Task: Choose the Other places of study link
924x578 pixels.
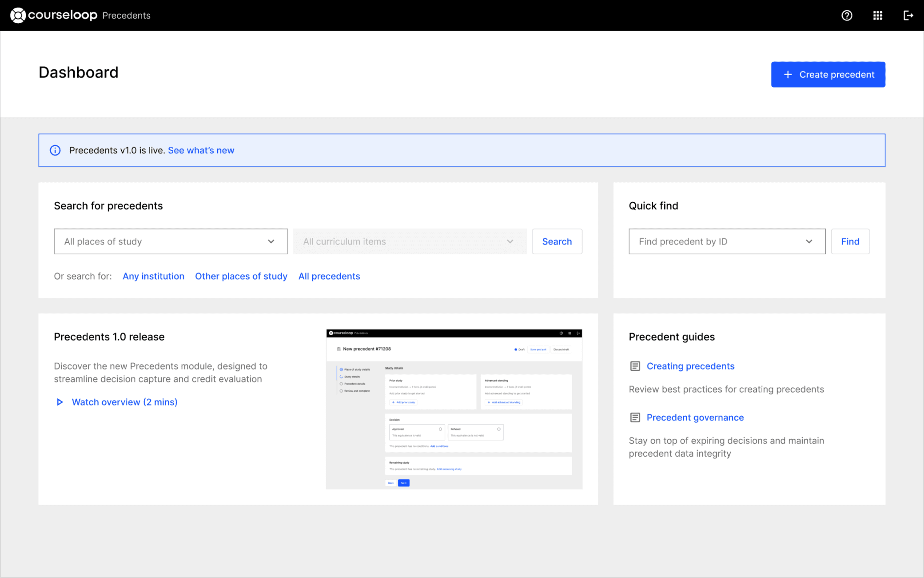Action: (x=241, y=276)
